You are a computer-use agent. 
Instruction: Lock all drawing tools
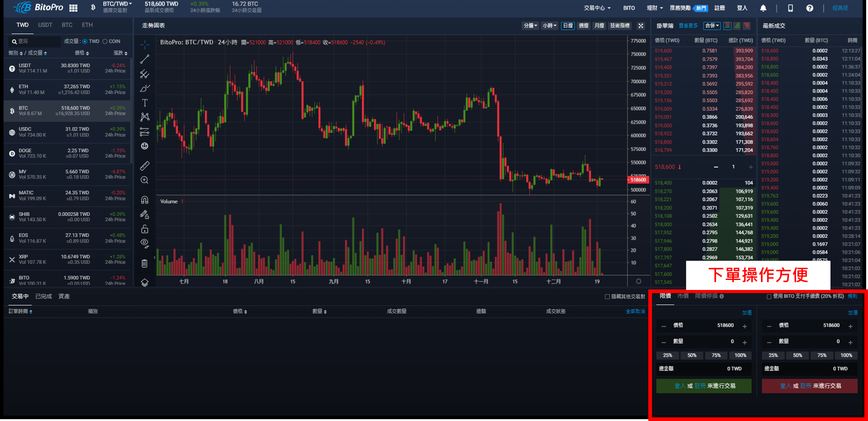click(145, 229)
